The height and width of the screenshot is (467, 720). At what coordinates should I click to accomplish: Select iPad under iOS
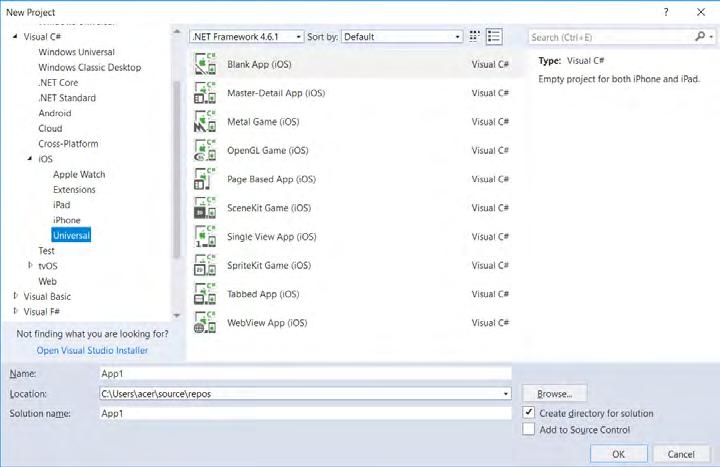62,205
